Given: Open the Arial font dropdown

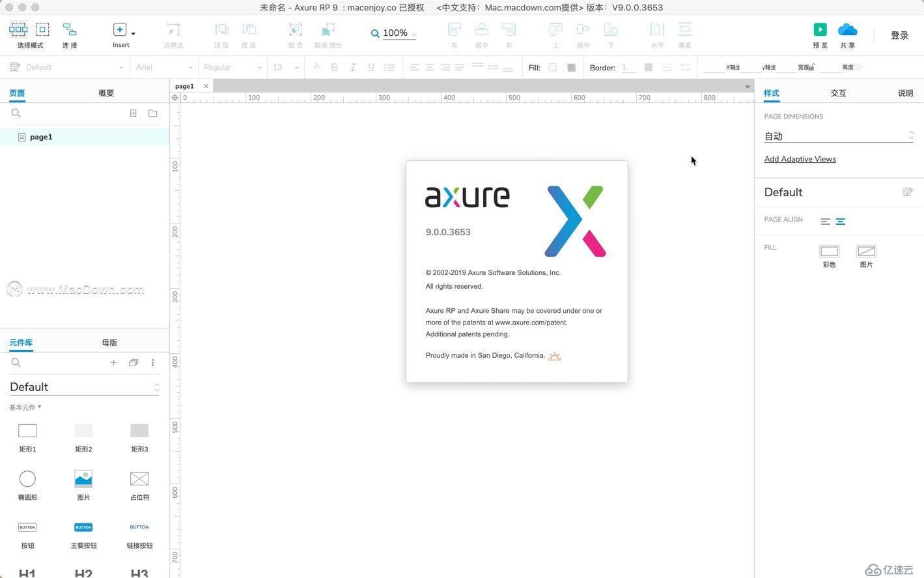Looking at the screenshot, I should click(163, 67).
